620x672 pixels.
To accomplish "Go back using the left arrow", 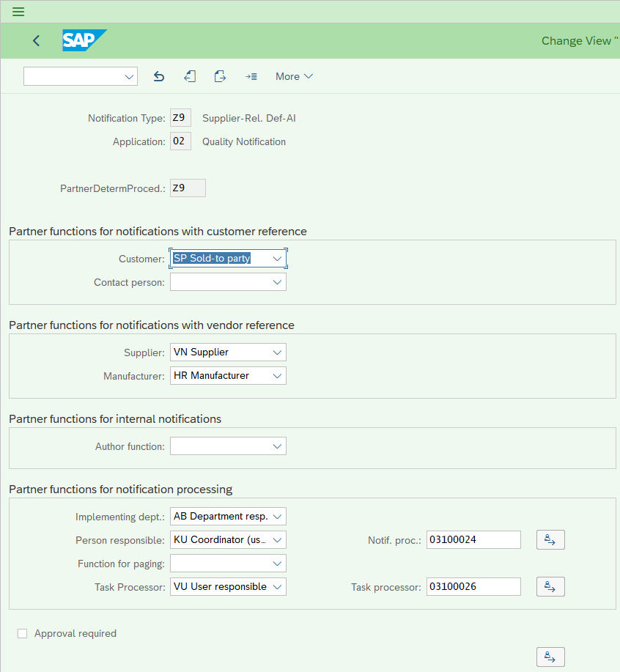I will click(x=37, y=41).
